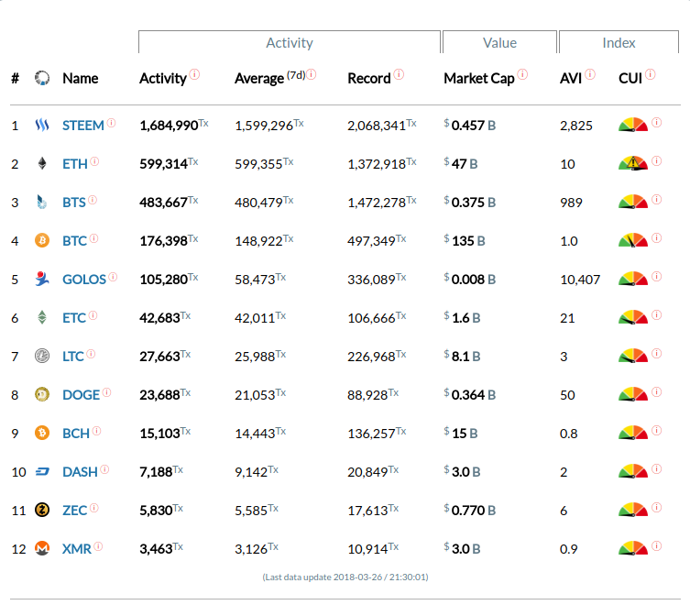Open the LTC coin link

pyautogui.click(x=72, y=357)
